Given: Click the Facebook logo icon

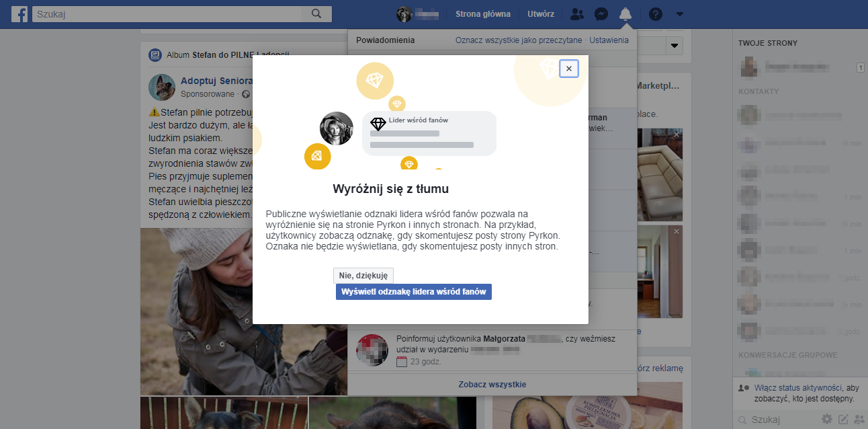Looking at the screenshot, I should pyautogui.click(x=19, y=14).
